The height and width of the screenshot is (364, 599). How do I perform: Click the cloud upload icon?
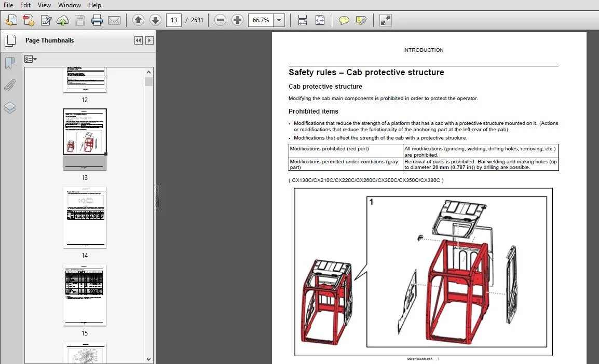[63, 20]
